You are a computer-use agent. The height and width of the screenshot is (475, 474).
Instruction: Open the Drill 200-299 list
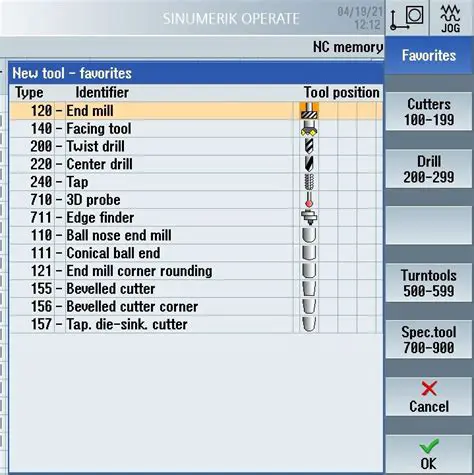[x=429, y=169]
